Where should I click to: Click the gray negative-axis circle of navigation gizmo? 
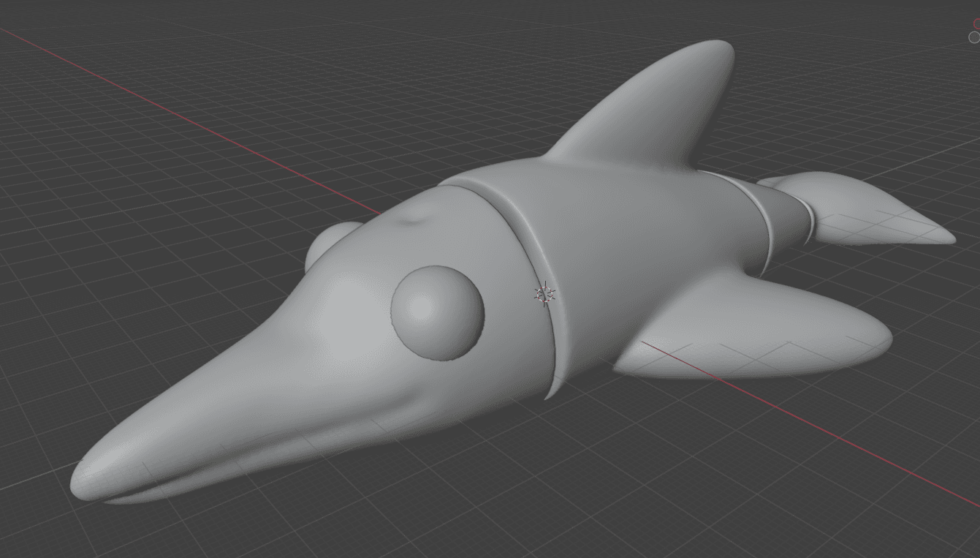pos(975,37)
